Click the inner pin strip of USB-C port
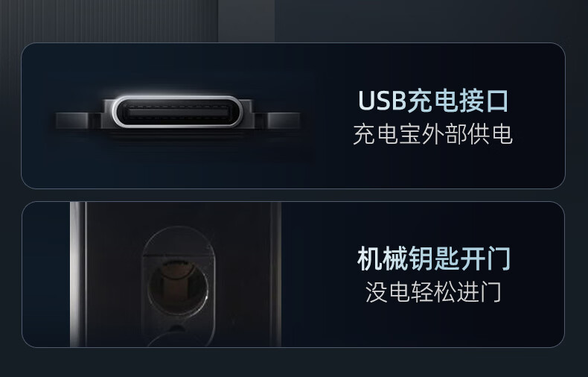 click(178, 113)
